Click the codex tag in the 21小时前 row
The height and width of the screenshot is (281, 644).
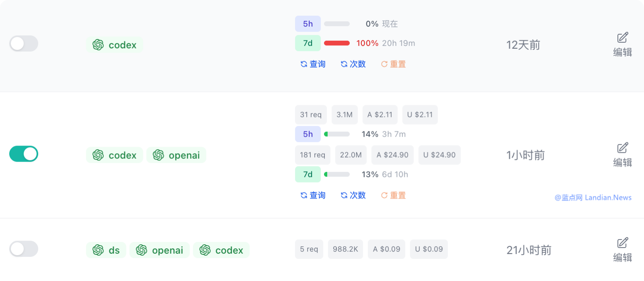point(221,250)
